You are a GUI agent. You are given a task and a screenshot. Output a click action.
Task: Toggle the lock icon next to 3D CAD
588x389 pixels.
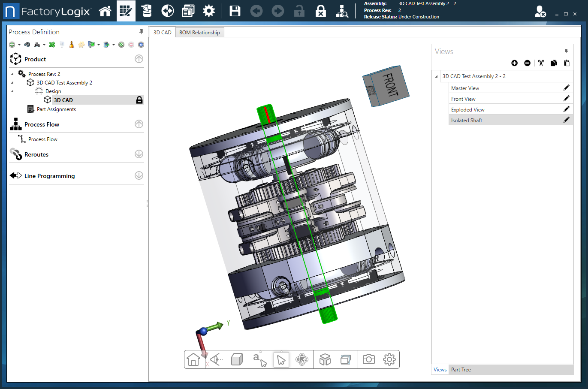tap(140, 100)
